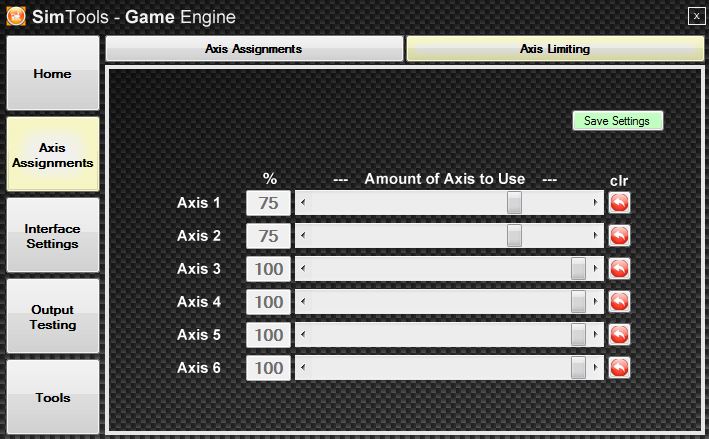Click the Axis 1 slider thumb
This screenshot has width=709, height=439.
(514, 203)
